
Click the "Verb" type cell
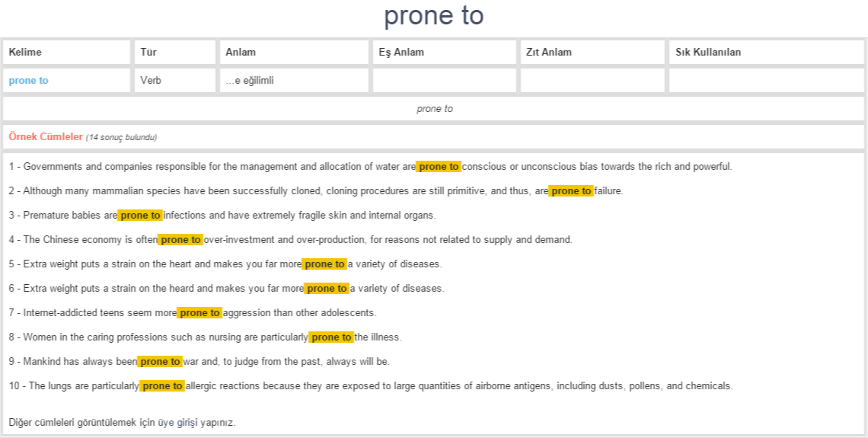coord(151,81)
